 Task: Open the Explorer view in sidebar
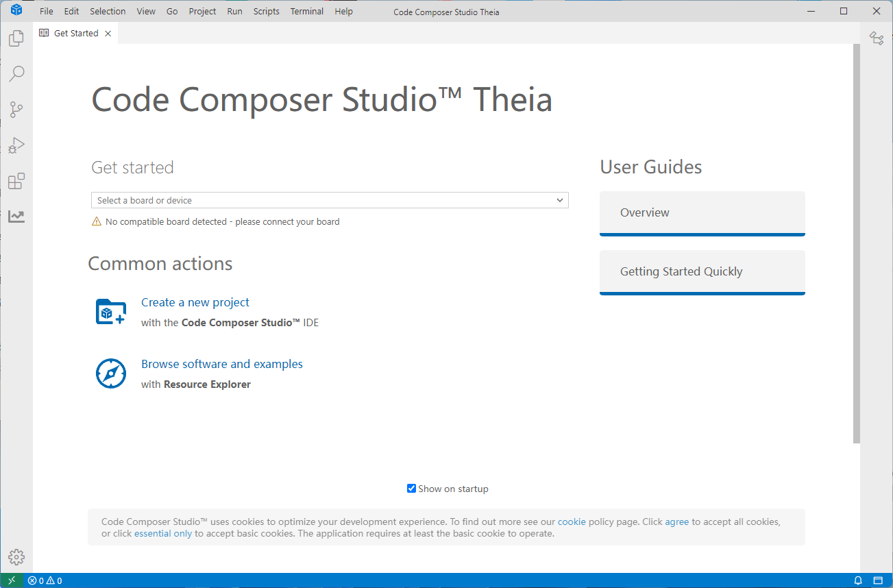16,39
